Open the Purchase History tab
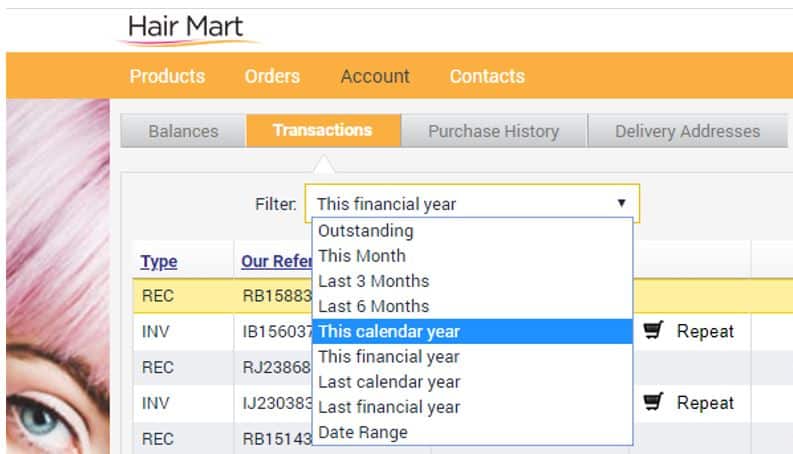 coord(493,131)
